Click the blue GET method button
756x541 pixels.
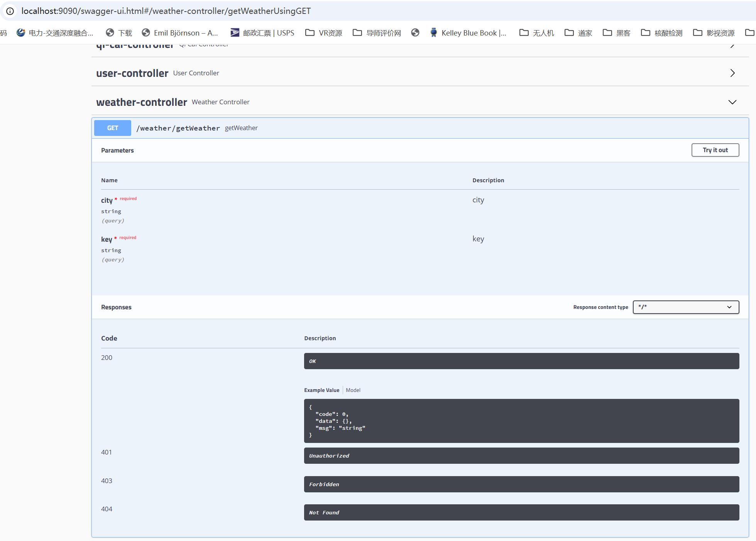[113, 128]
